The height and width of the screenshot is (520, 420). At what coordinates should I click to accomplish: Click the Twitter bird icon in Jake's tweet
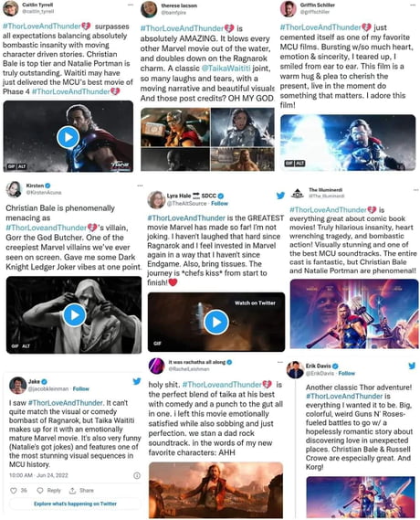pos(136,381)
